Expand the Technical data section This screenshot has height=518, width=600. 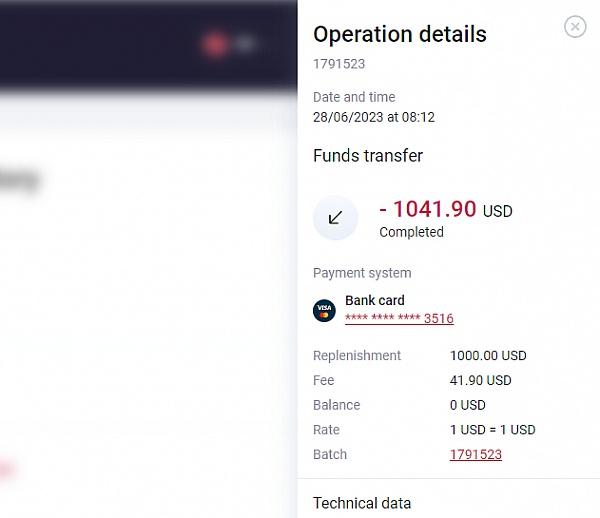tap(362, 504)
